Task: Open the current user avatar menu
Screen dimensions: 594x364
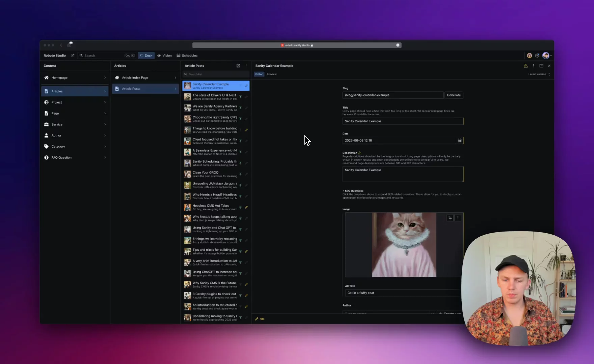Action: click(546, 56)
